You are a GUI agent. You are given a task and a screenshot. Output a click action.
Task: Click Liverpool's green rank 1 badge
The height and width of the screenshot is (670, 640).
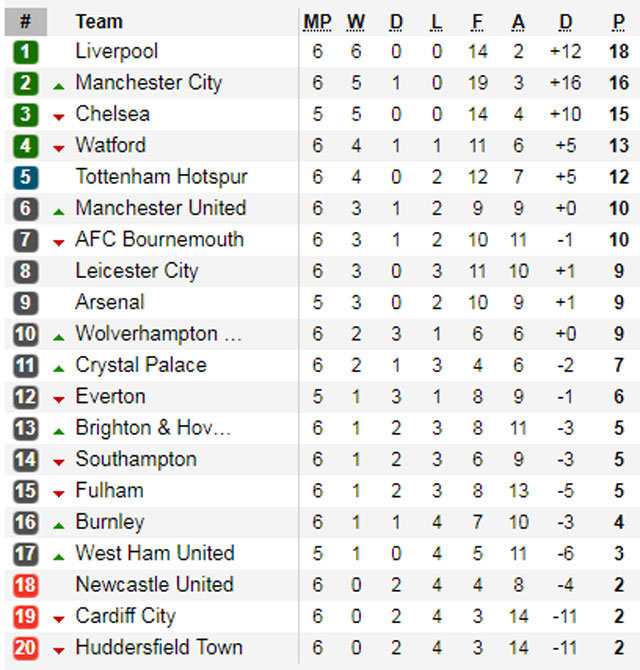[26, 52]
